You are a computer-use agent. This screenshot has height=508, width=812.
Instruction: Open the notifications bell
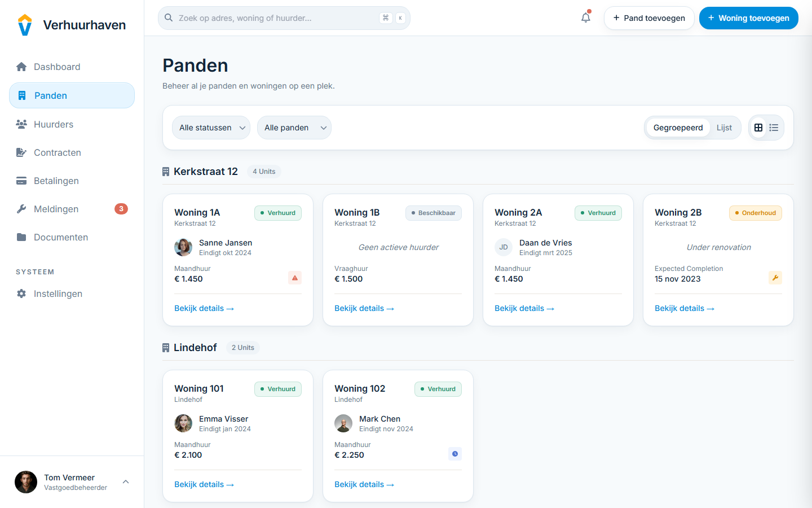click(586, 17)
